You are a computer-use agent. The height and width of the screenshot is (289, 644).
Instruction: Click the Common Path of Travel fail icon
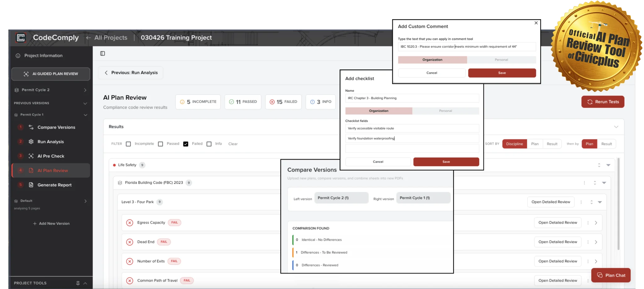coord(130,281)
